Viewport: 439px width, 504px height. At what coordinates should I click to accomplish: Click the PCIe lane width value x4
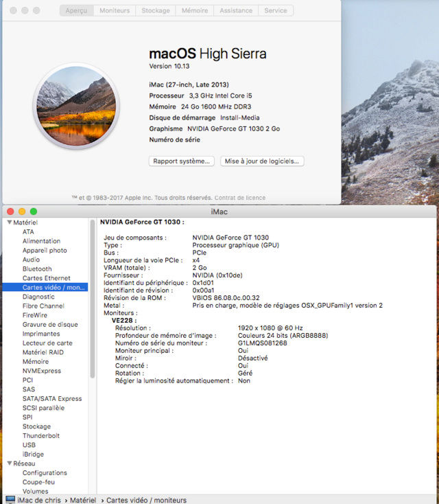click(196, 260)
